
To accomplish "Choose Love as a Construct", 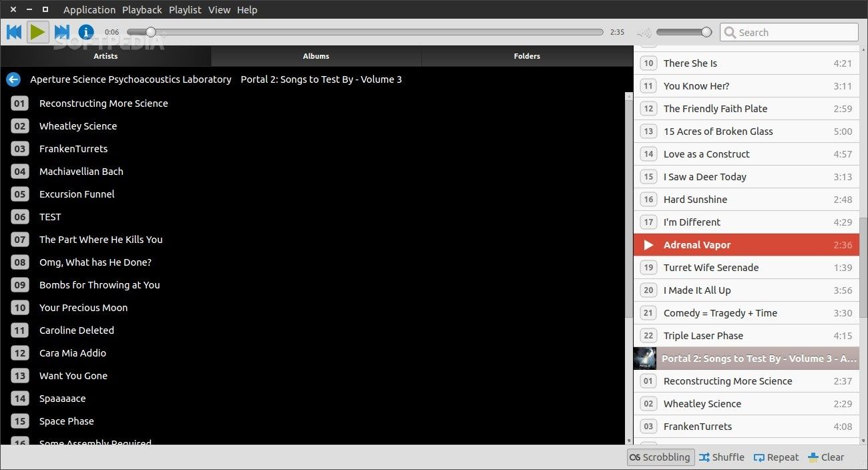I will (x=746, y=154).
